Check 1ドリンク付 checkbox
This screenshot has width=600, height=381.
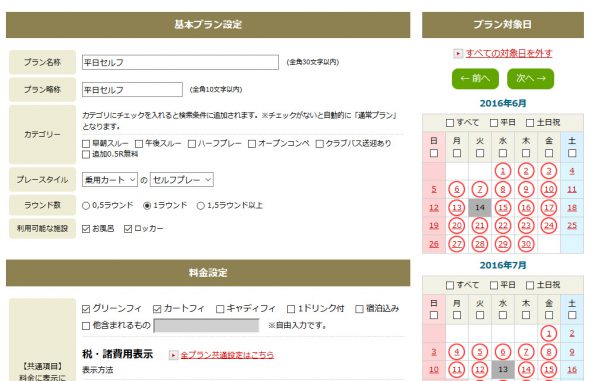[x=291, y=309]
